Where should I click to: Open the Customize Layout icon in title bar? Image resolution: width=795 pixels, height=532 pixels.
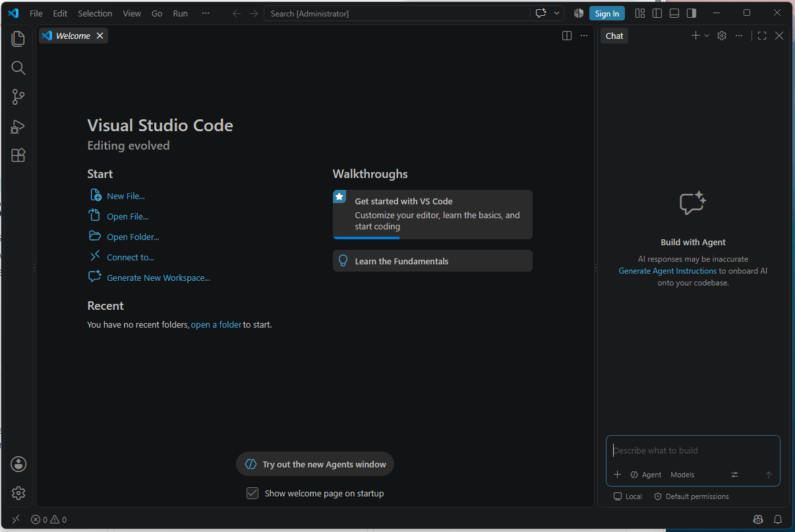[640, 13]
